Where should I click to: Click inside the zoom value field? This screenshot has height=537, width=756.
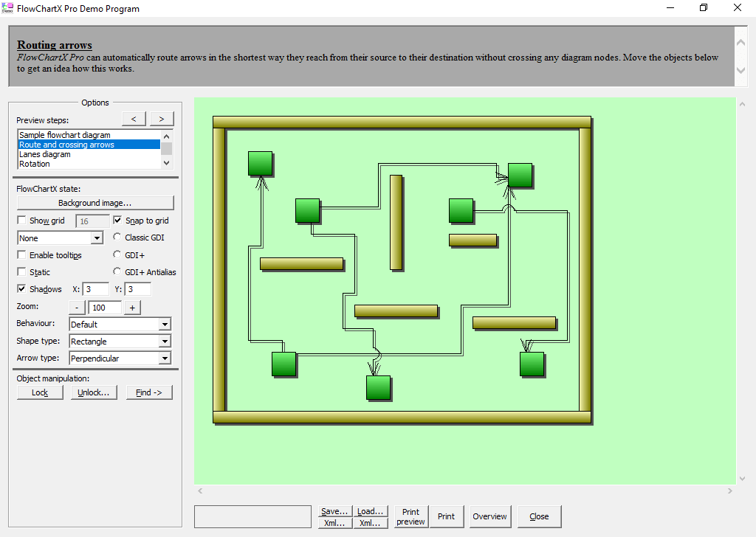click(106, 307)
